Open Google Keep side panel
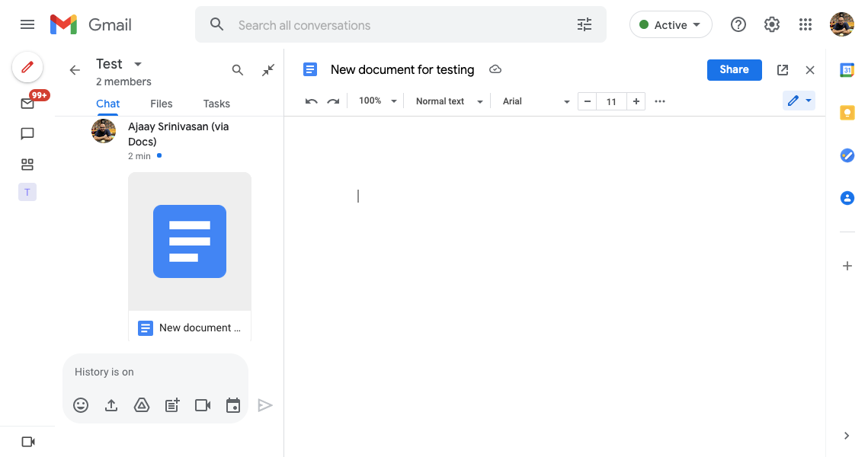Image resolution: width=868 pixels, height=457 pixels. (847, 113)
